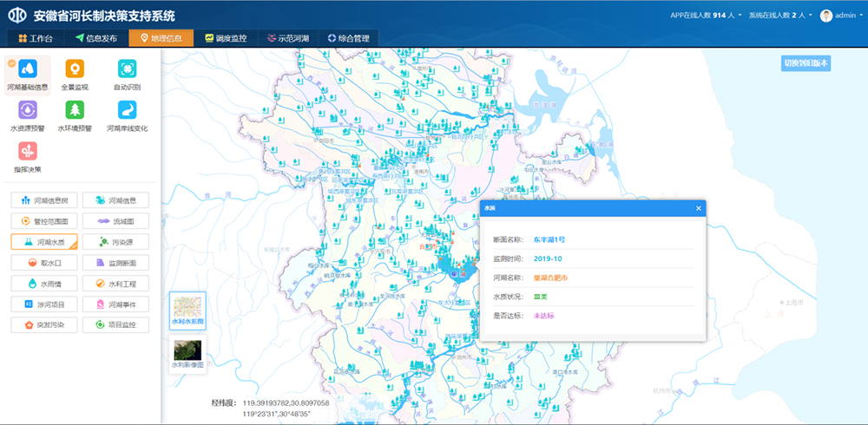Open the 系统在线人数 dropdown
The height and width of the screenshot is (425, 868).
[782, 16]
